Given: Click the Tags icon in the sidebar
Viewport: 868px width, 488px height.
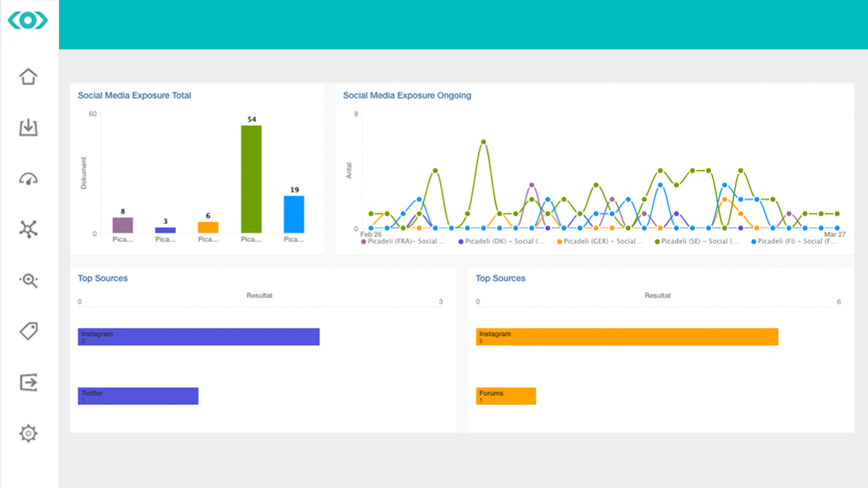Looking at the screenshot, I should [28, 331].
